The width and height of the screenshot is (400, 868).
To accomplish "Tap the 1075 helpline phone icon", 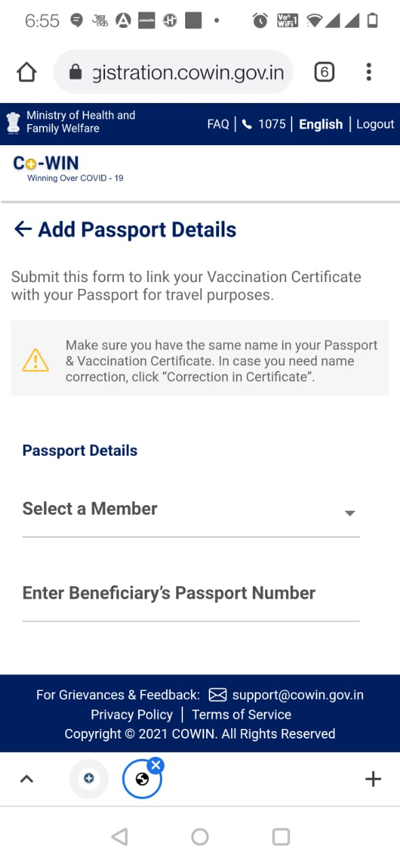I will (x=247, y=124).
